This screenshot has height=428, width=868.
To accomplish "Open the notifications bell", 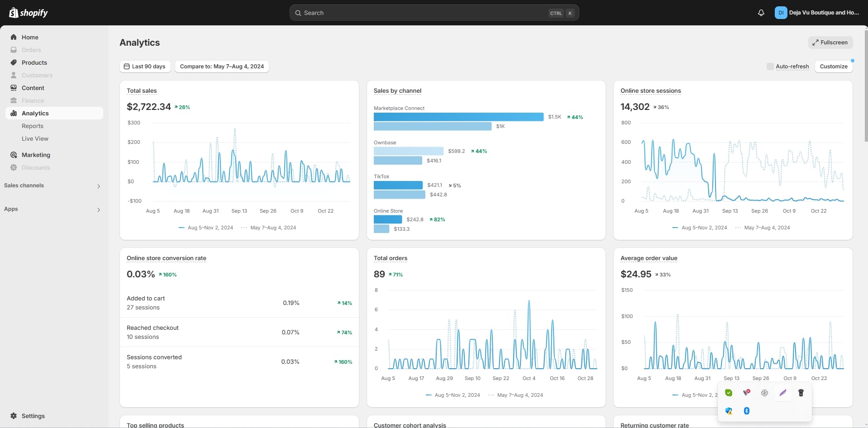I will [761, 13].
